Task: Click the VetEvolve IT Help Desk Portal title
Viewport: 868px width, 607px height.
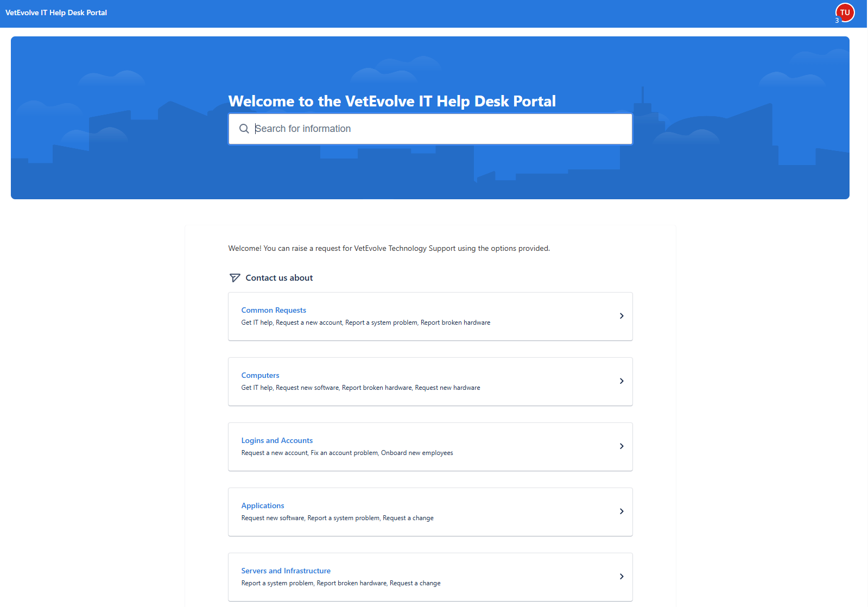Action: pyautogui.click(x=56, y=12)
